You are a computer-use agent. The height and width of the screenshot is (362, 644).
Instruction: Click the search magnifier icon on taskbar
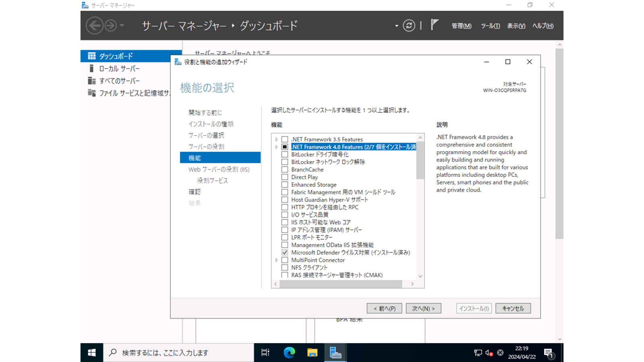coord(113,353)
